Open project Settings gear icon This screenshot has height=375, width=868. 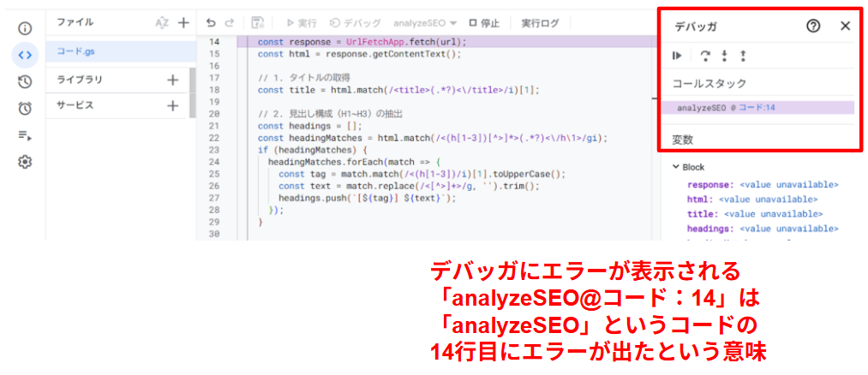point(25,161)
